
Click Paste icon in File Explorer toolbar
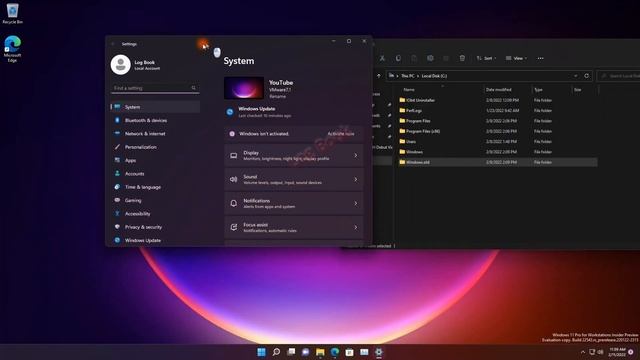coord(414,58)
